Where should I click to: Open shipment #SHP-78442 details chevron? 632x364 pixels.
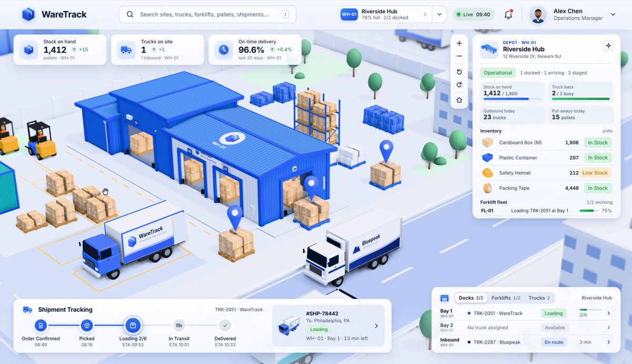pos(376,326)
